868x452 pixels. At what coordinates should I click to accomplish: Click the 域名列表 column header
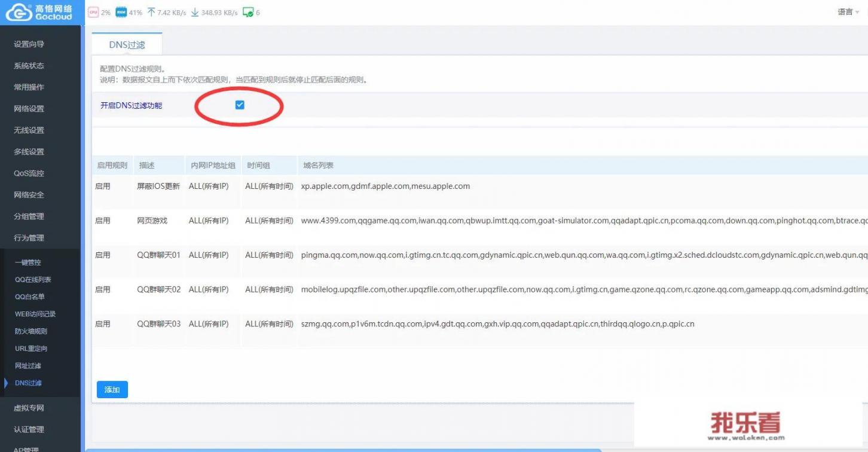click(319, 166)
